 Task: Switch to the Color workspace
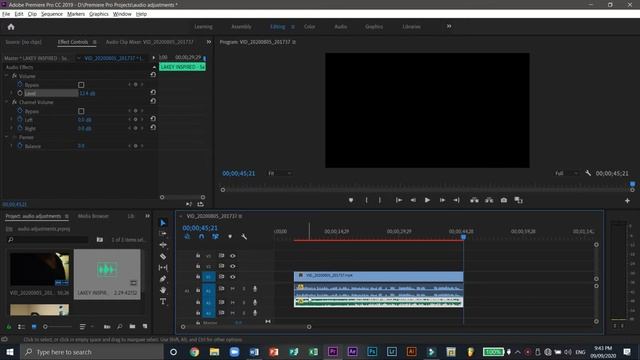[309, 27]
